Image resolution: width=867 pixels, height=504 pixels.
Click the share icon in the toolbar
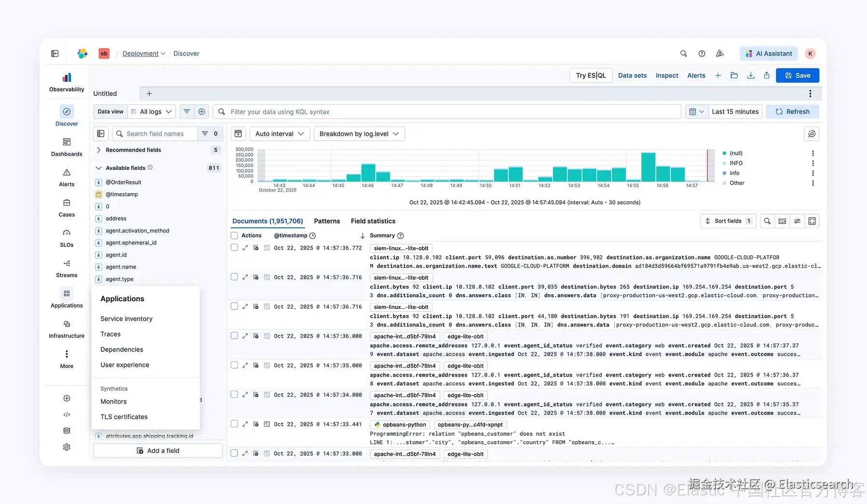pos(767,75)
